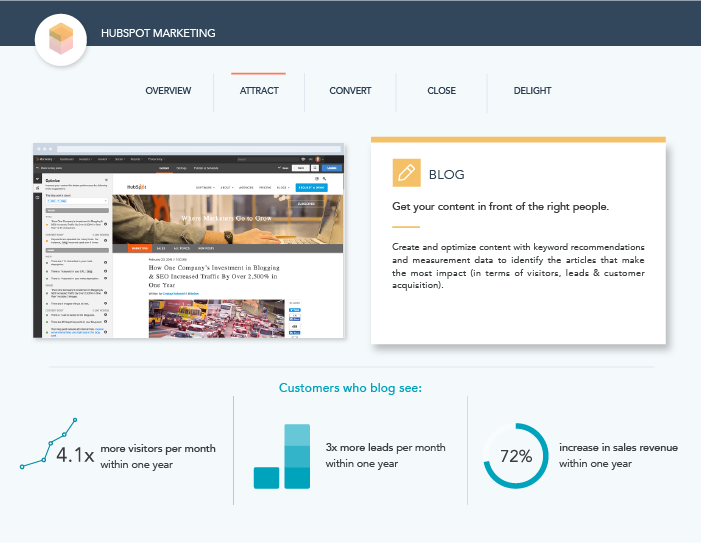Open the Delight tab
Screen dimensions: 701x543
pos(532,91)
